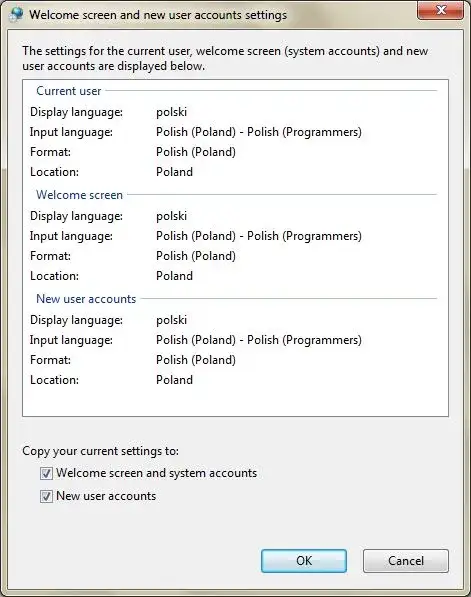Select the New user accounts section heading
This screenshot has width=471, height=597.
86,299
